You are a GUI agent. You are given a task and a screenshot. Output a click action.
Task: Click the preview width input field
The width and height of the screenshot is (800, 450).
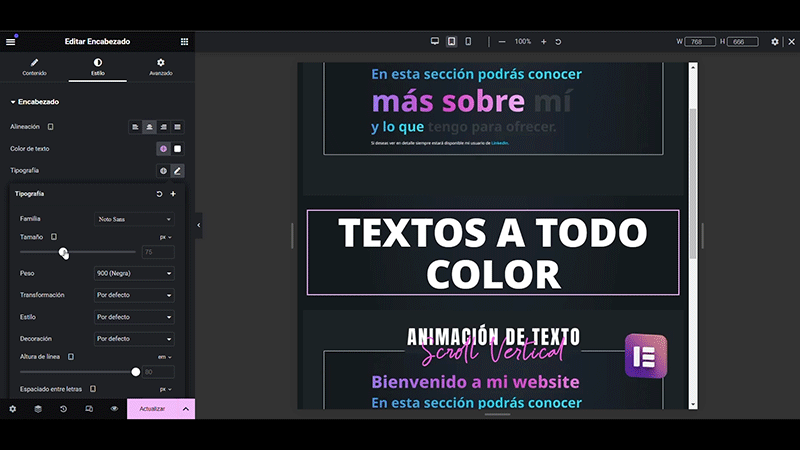(701, 41)
